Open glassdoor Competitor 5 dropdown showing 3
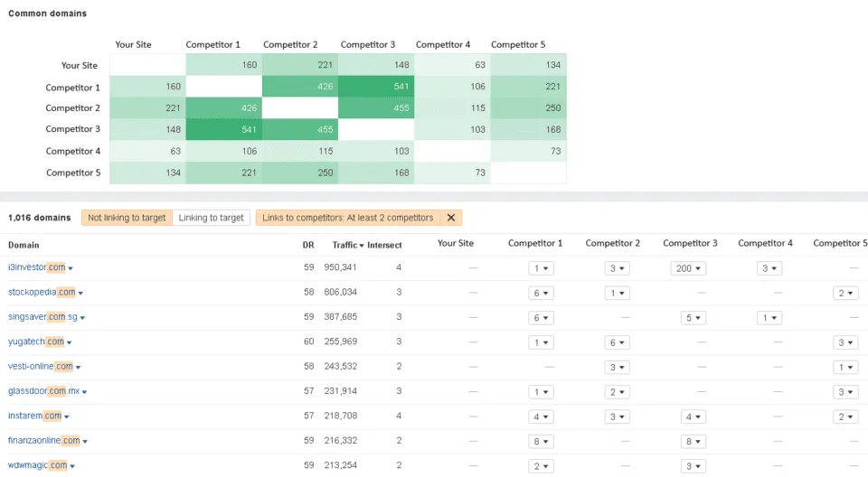The image size is (868, 477). tap(845, 392)
